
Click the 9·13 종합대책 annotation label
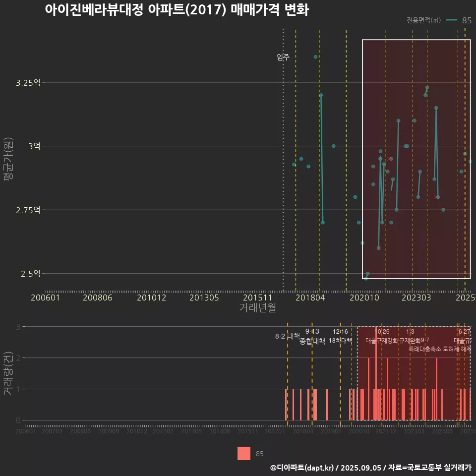tap(312, 336)
